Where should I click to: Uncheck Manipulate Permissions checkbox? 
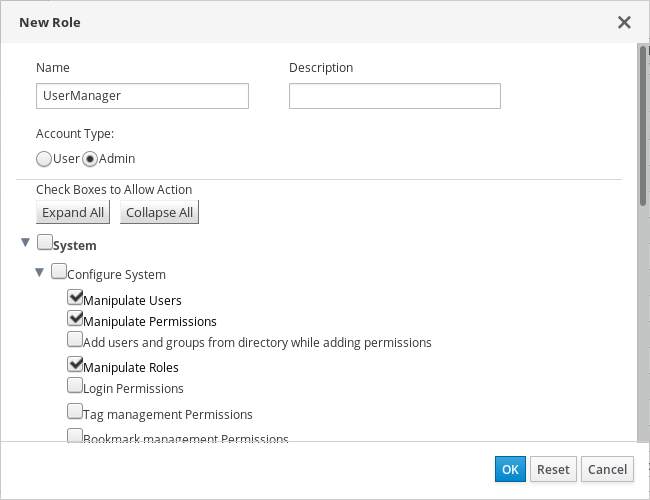coord(75,319)
